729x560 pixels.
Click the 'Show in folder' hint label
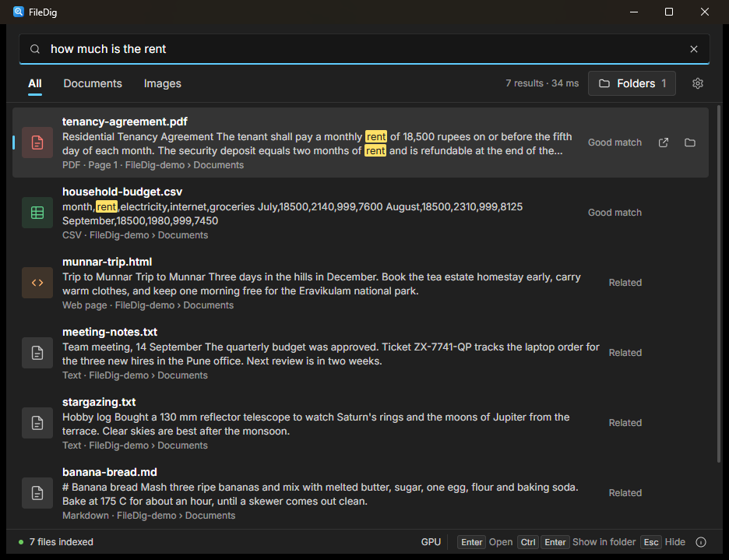[x=604, y=542]
